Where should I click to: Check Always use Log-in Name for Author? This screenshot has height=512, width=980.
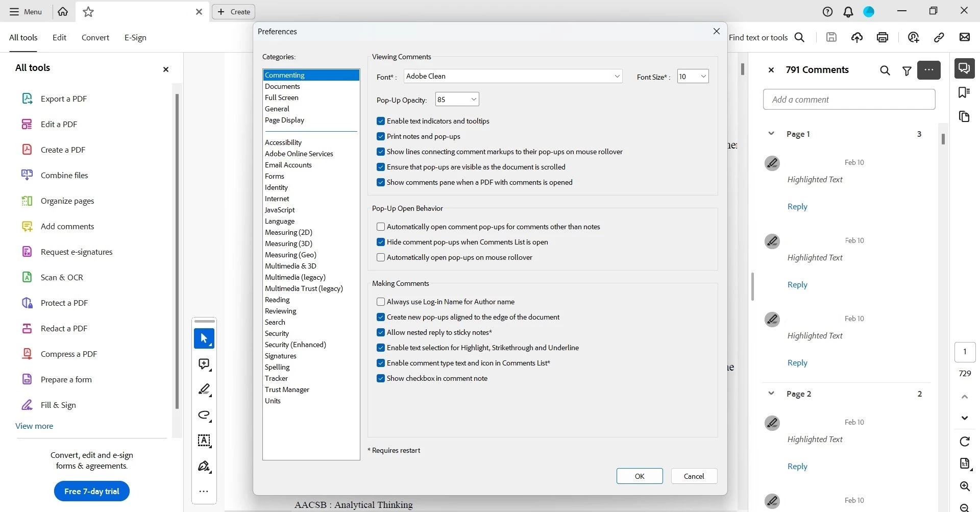[381, 302]
